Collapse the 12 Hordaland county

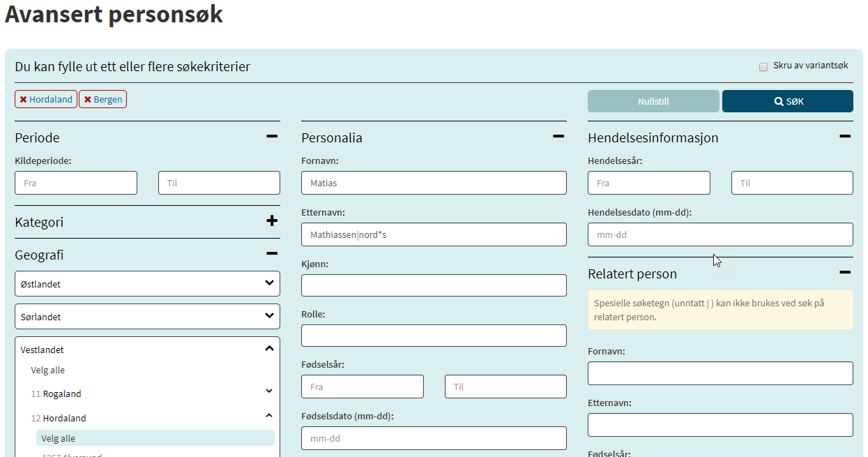(269, 416)
